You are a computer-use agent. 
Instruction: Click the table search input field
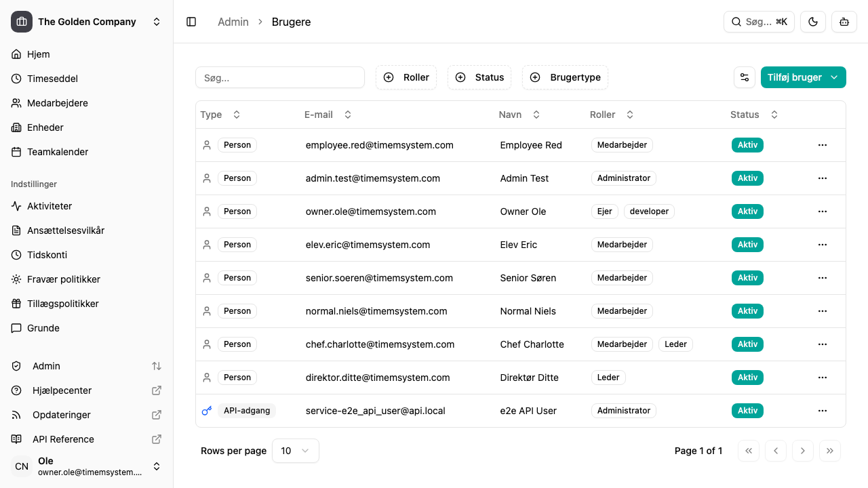click(x=280, y=77)
